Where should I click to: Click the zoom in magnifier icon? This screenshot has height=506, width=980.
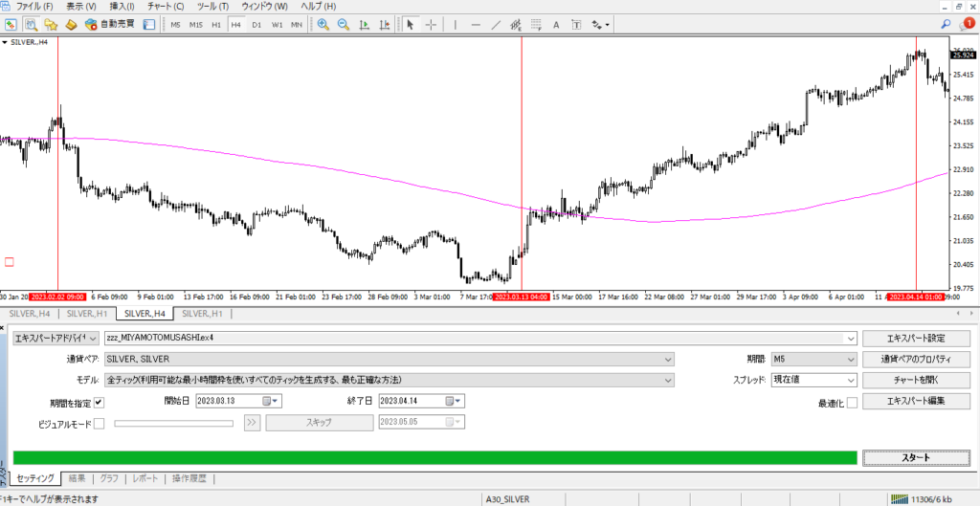tap(323, 25)
